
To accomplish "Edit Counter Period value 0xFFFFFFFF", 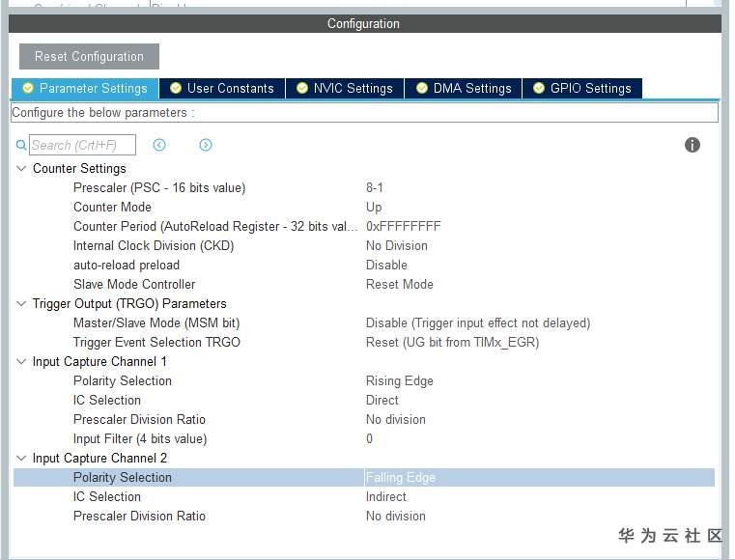I will point(403,226).
